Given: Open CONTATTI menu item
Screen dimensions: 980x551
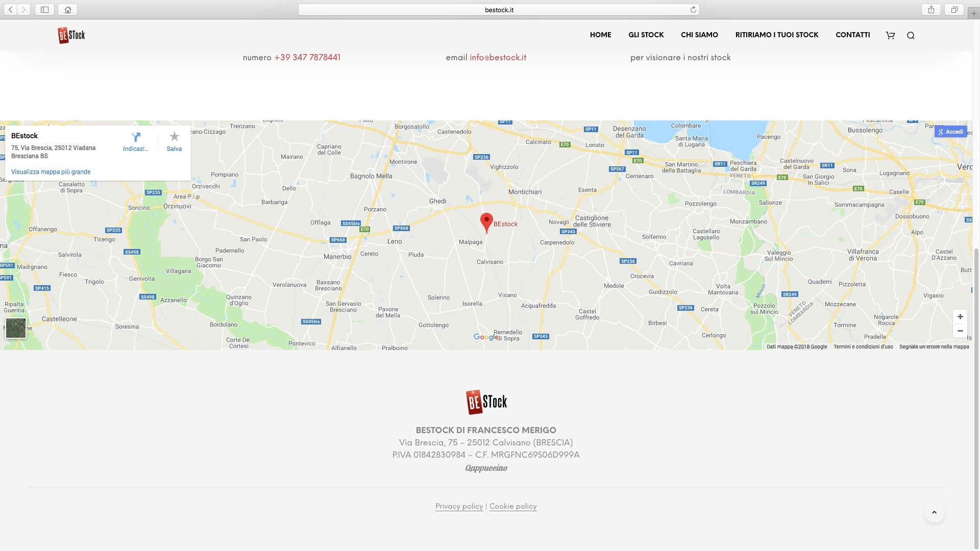Looking at the screenshot, I should pyautogui.click(x=852, y=35).
